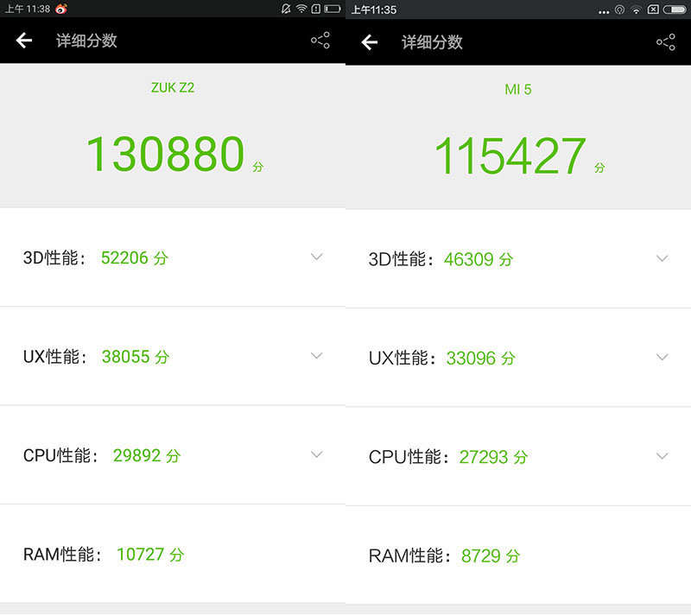Tap the 27293 分 CPU score value
This screenshot has height=616, width=691.
pyautogui.click(x=493, y=457)
